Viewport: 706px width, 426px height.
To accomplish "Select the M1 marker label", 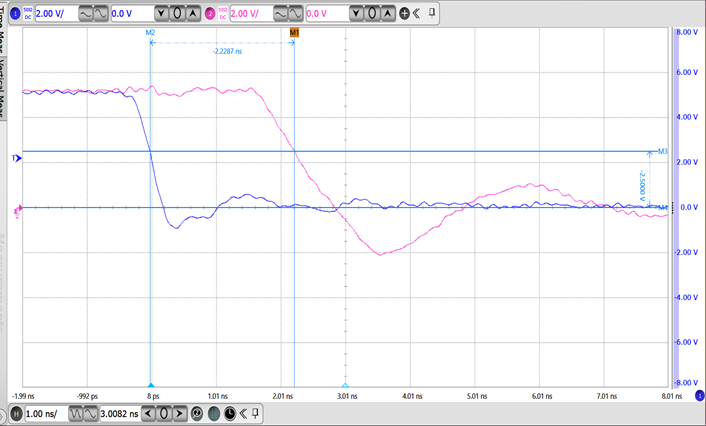I will (294, 32).
